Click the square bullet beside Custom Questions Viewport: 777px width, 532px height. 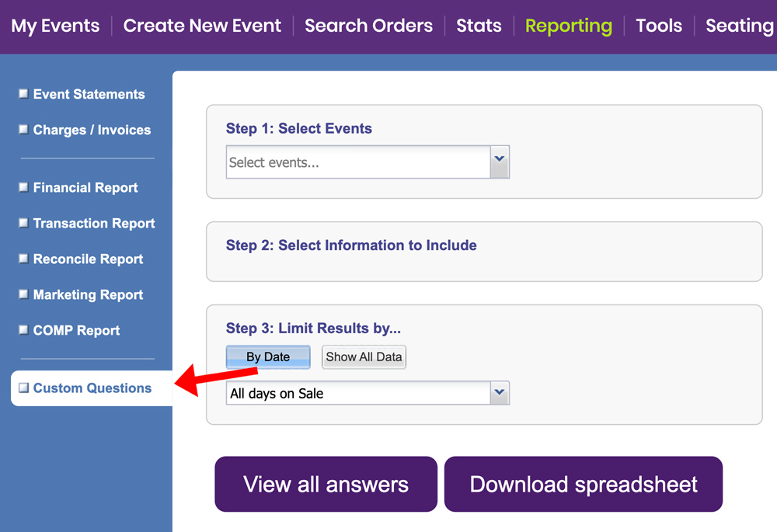pyautogui.click(x=23, y=388)
